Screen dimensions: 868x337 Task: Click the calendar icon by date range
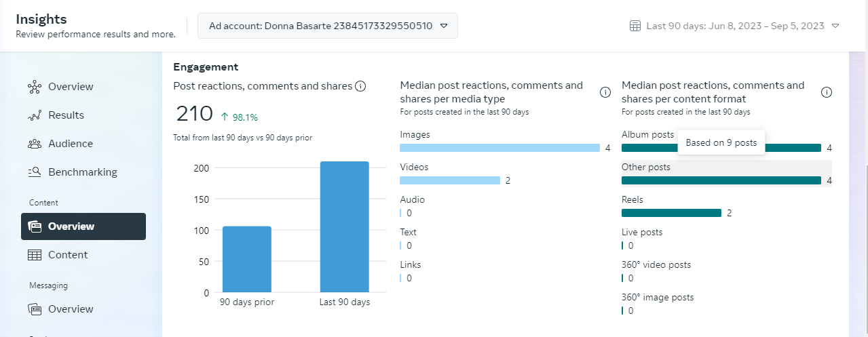(635, 26)
